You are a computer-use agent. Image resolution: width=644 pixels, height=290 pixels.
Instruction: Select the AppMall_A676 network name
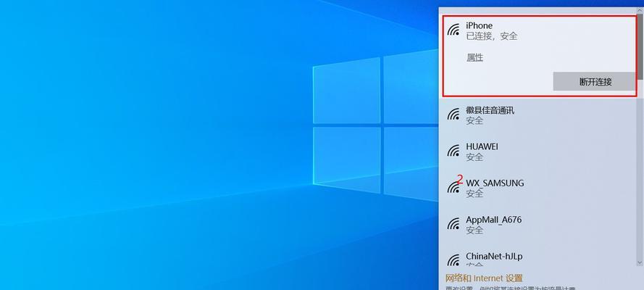[x=493, y=220]
